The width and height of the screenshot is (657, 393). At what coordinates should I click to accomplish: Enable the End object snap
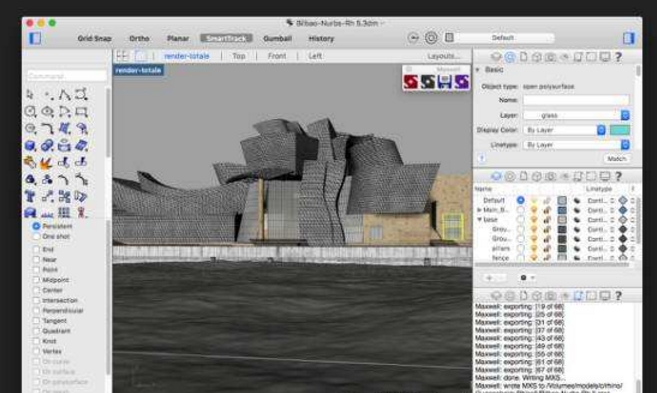click(36, 249)
